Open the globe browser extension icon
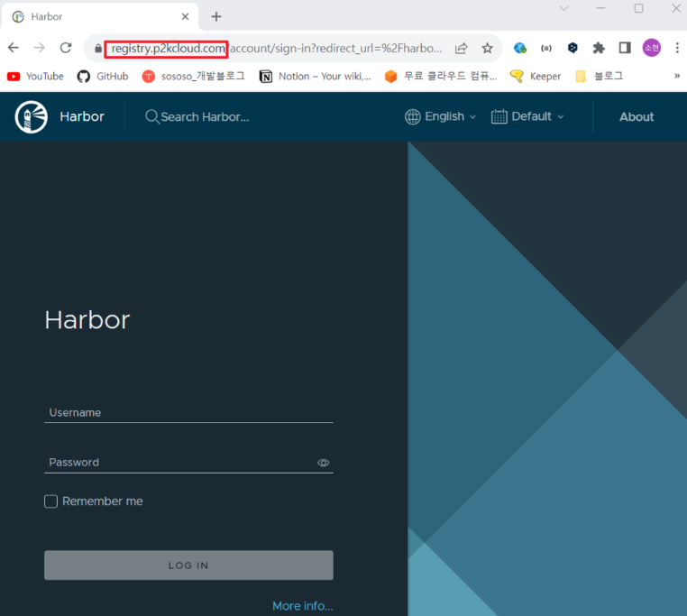The image size is (687, 616). click(520, 48)
